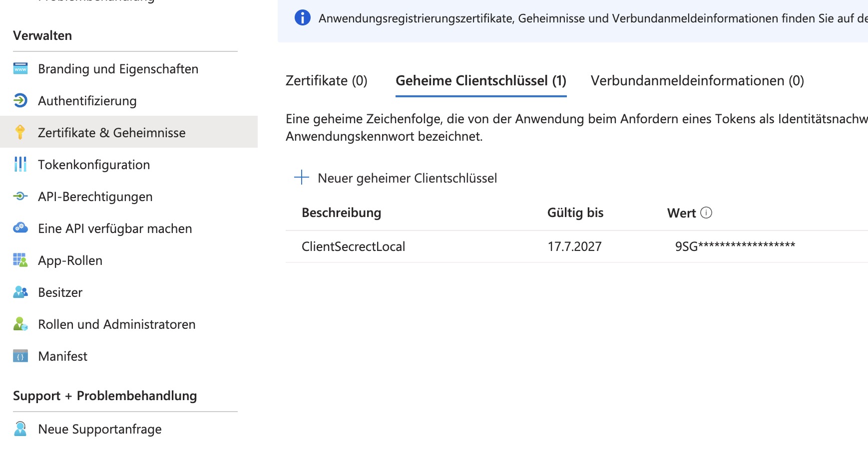Select the ClientSecrectLocal row description
Viewport: 868px width, 459px height.
(353, 246)
